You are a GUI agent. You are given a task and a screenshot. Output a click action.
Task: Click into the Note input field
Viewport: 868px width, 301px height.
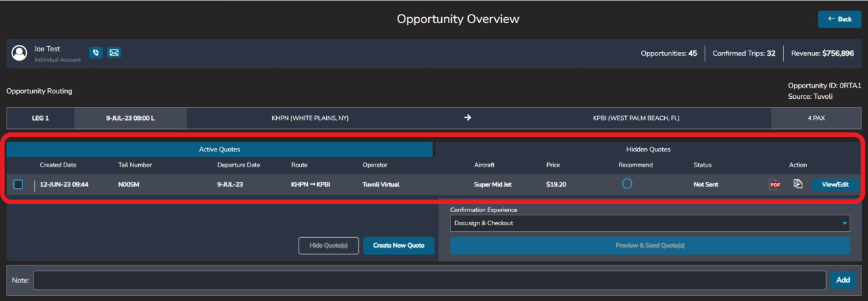tap(429, 280)
